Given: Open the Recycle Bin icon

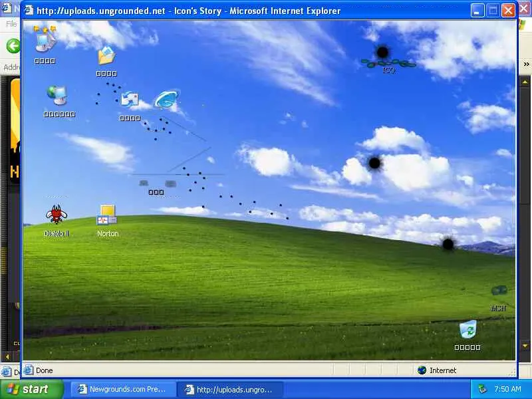Looking at the screenshot, I should [468, 329].
